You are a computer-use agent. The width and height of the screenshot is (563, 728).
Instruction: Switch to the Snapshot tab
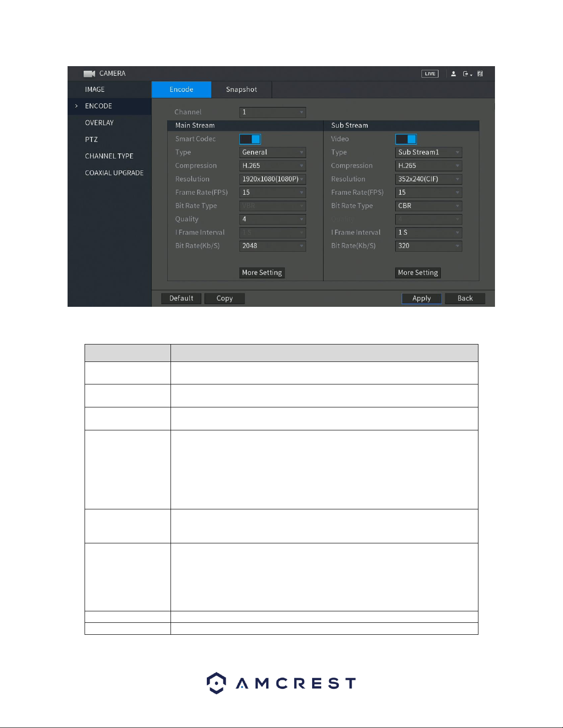click(242, 90)
